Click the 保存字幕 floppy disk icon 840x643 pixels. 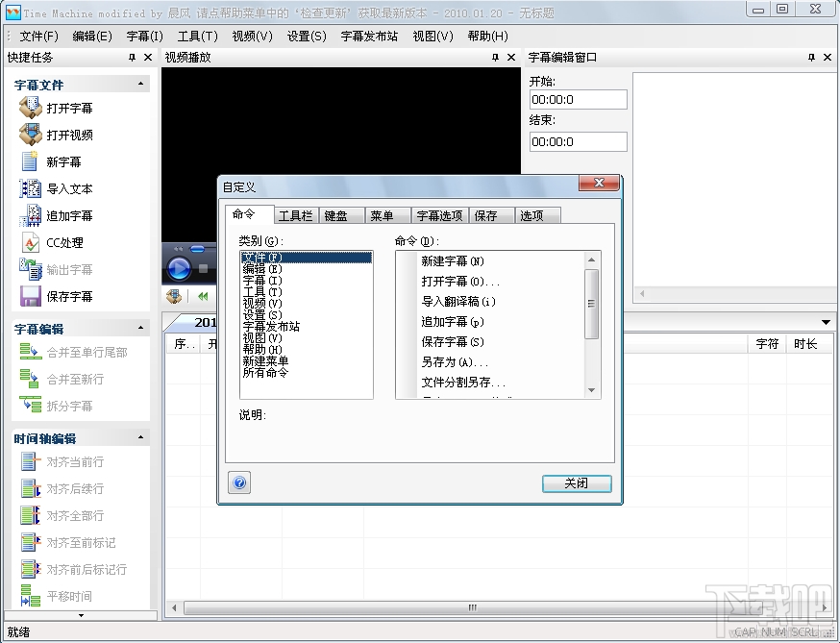[31, 296]
